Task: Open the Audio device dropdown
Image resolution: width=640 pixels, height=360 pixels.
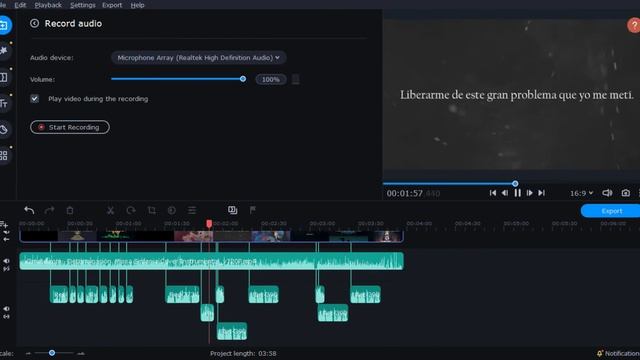Action: [x=198, y=58]
